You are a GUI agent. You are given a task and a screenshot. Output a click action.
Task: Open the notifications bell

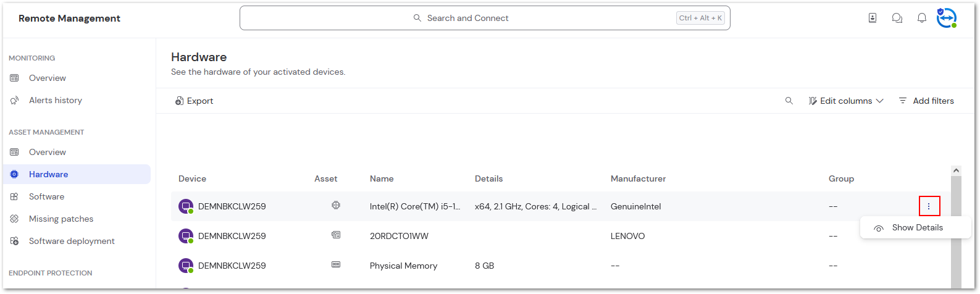point(921,18)
